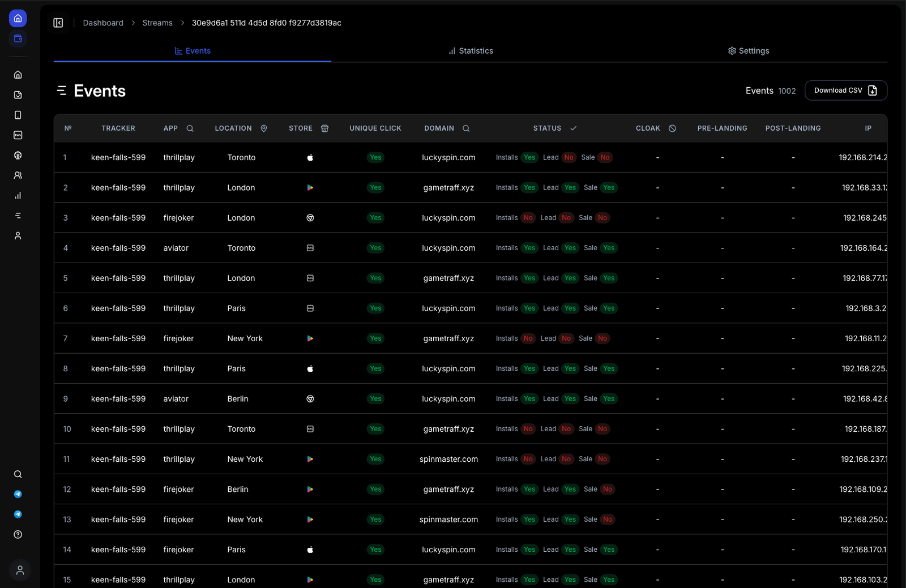This screenshot has width=906, height=588.
Task: Switch to the Settings tab
Action: coord(748,51)
